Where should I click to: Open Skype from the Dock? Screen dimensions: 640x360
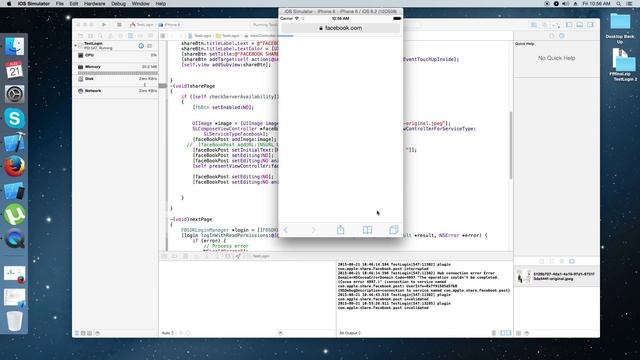pyautogui.click(x=14, y=118)
